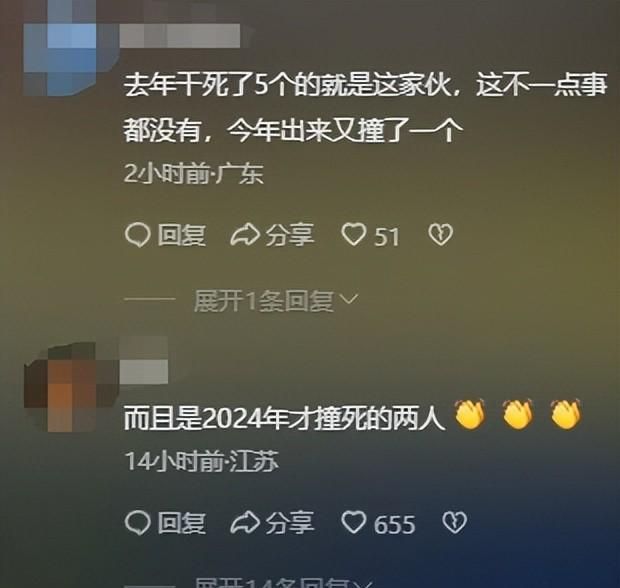The width and height of the screenshot is (620, 588).
Task: Select comment text starting 去年干死了5个
Action: 365,108
